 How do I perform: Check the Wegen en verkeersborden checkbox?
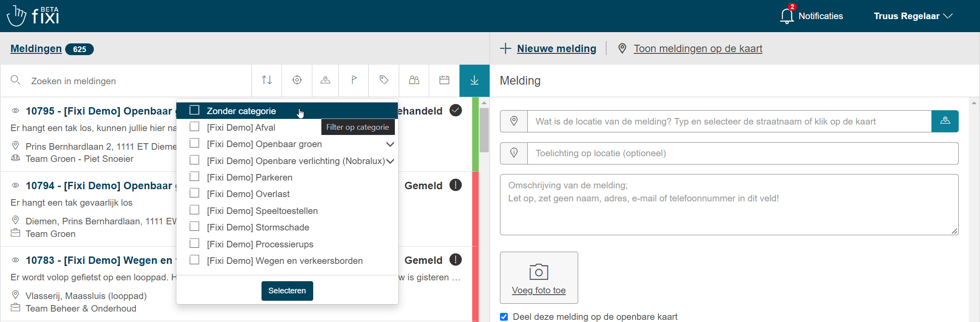pos(195,260)
